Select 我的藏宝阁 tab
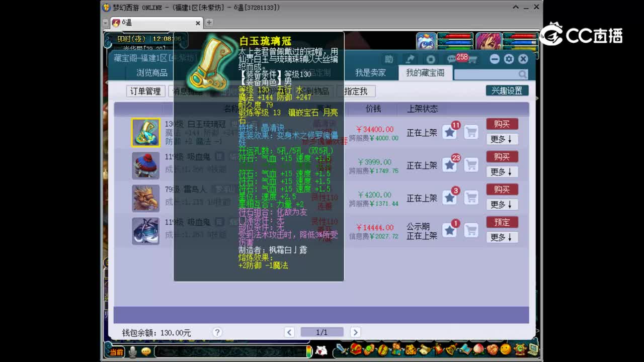 [425, 73]
